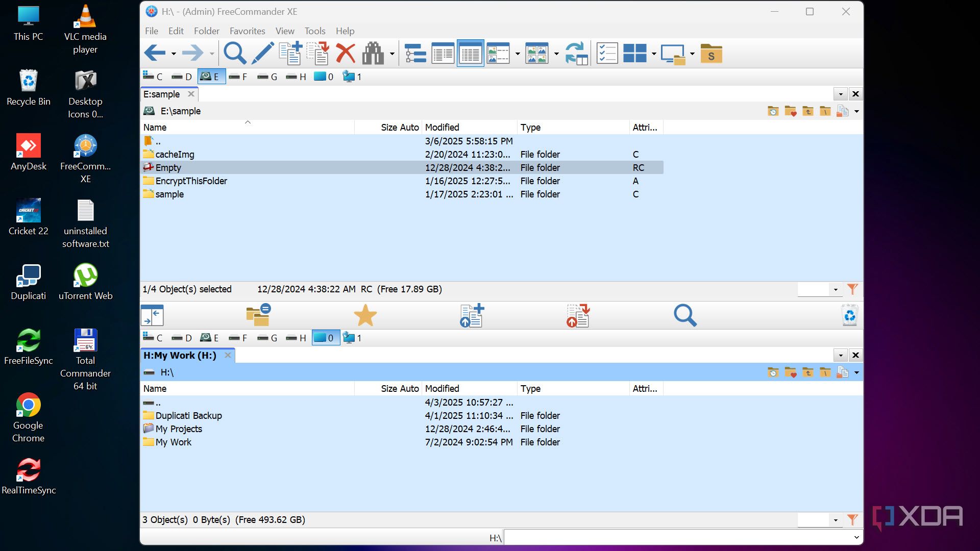
Task: Click the Move files toolbar icon
Action: pos(318,53)
